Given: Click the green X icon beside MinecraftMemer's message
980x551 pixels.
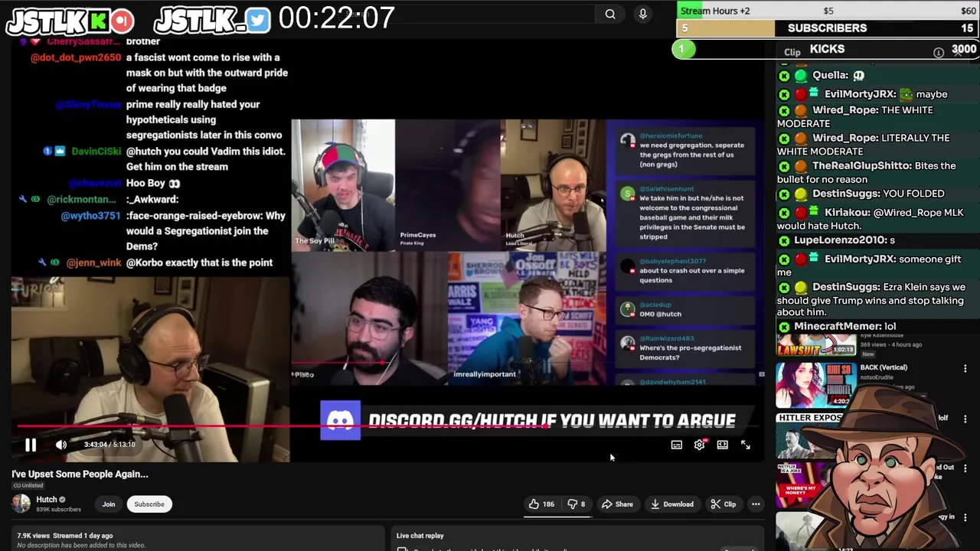Looking at the screenshot, I should [784, 327].
